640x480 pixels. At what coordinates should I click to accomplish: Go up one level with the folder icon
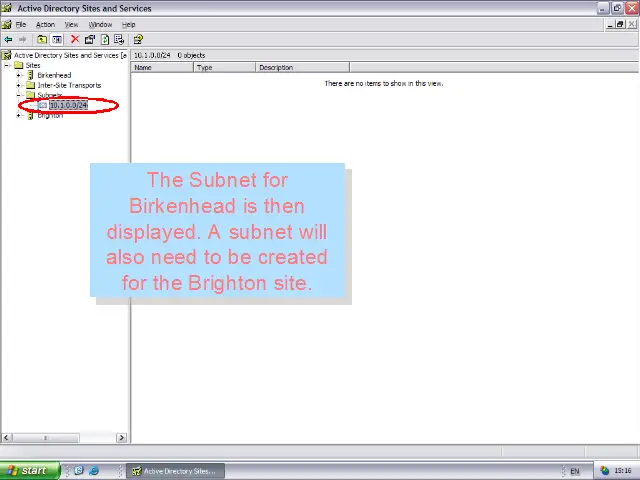coord(42,40)
